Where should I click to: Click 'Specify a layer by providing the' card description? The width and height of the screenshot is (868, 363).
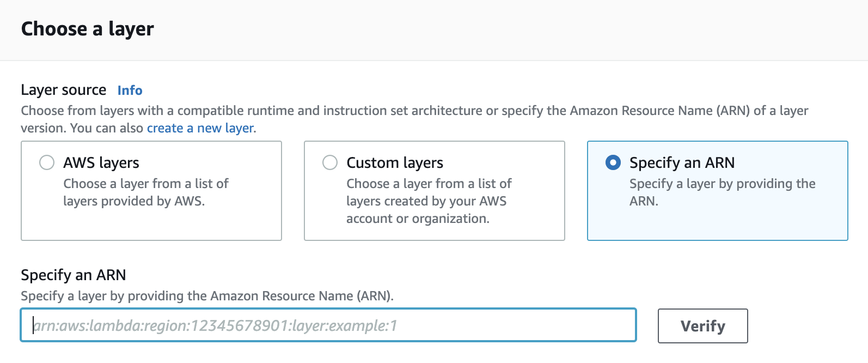(722, 184)
